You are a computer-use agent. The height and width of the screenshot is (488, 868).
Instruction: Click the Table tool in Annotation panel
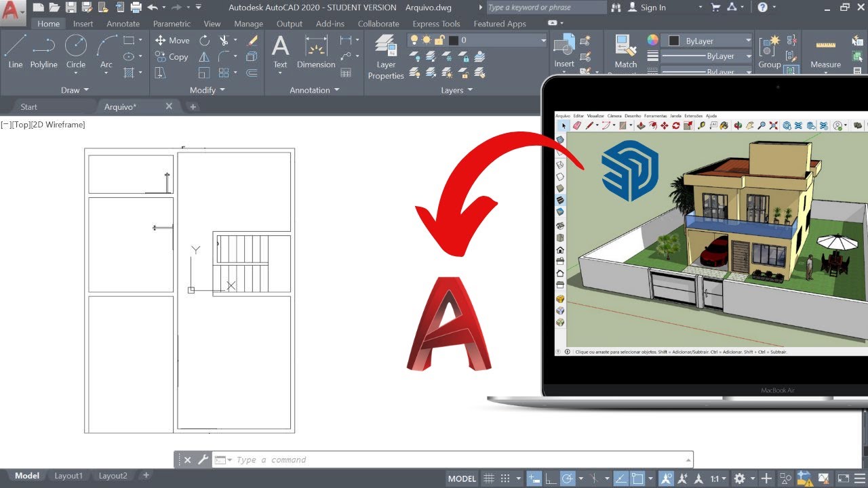346,73
